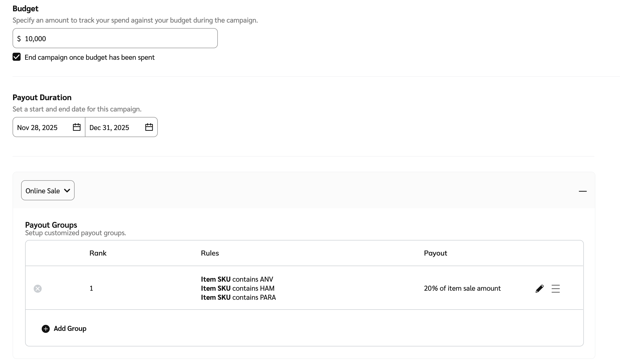Image resolution: width=620 pixels, height=364 pixels.
Task: Click the pencil edit icon for group 1
Action: tap(539, 289)
